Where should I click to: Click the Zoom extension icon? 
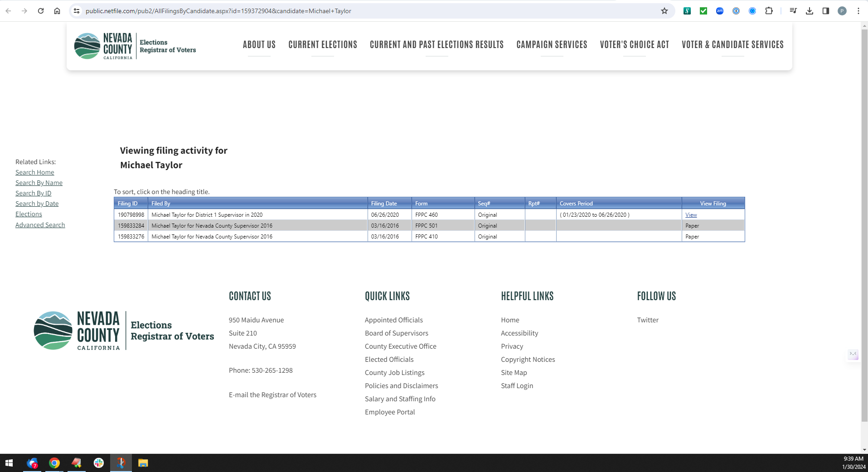point(719,11)
